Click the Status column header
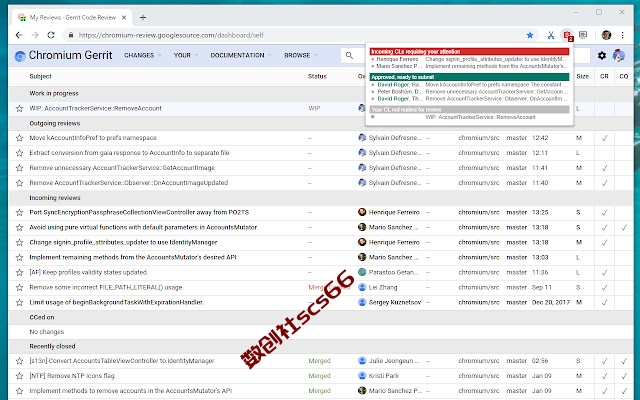640x400 pixels. 317,76
